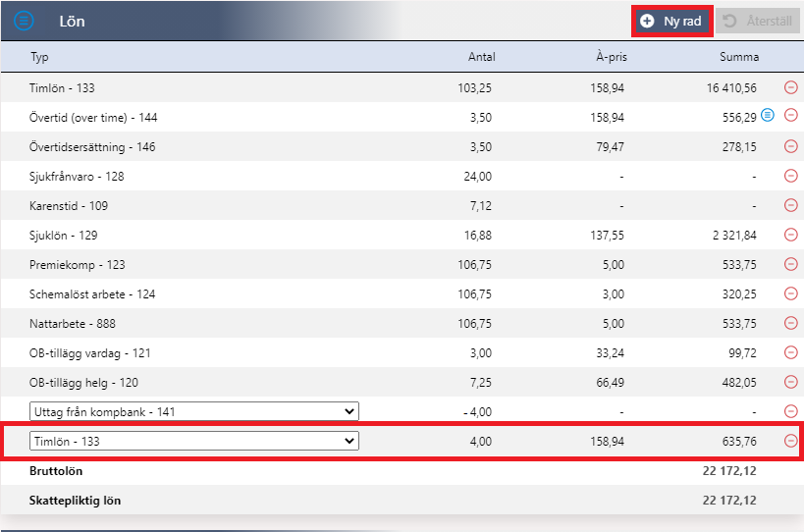Select the sum 635,76
This screenshot has height=532, width=804.
point(740,442)
